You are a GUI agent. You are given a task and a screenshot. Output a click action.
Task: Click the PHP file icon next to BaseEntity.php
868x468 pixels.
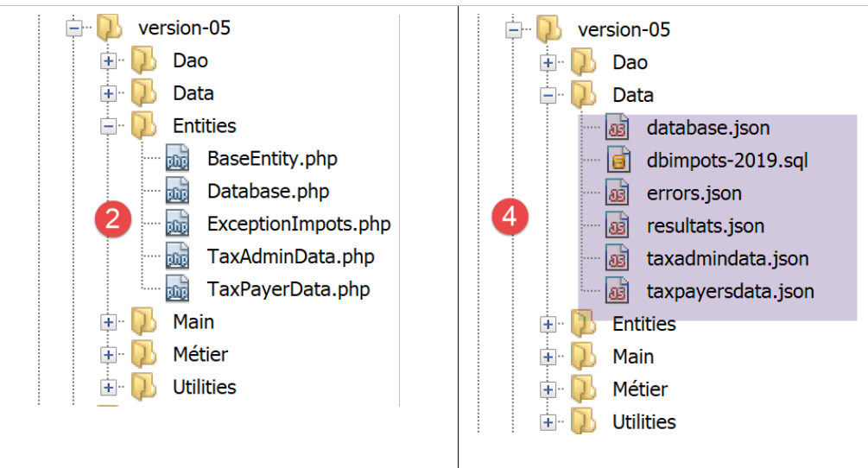tap(177, 160)
